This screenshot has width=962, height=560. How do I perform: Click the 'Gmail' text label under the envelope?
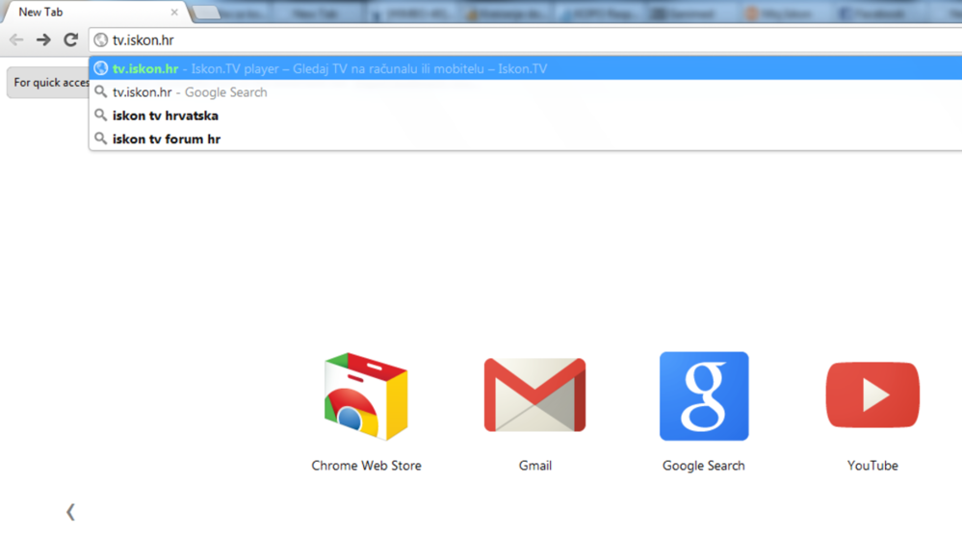point(535,466)
